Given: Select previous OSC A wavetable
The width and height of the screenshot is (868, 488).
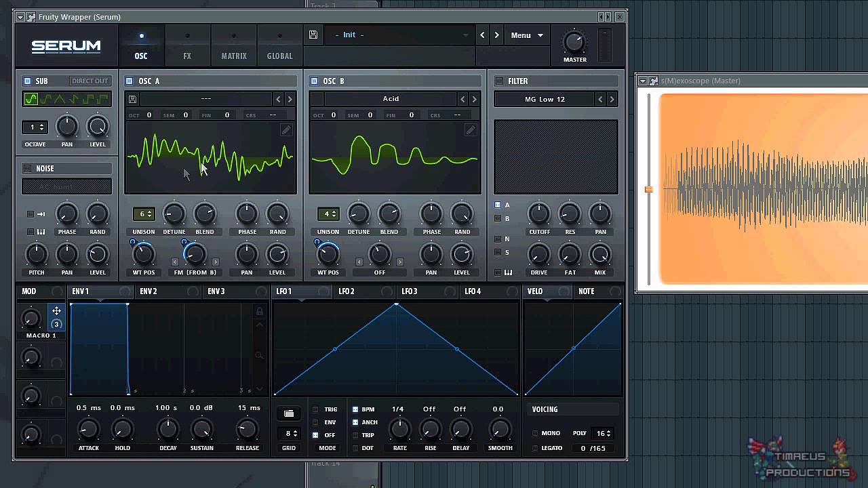Looking at the screenshot, I should (278, 99).
